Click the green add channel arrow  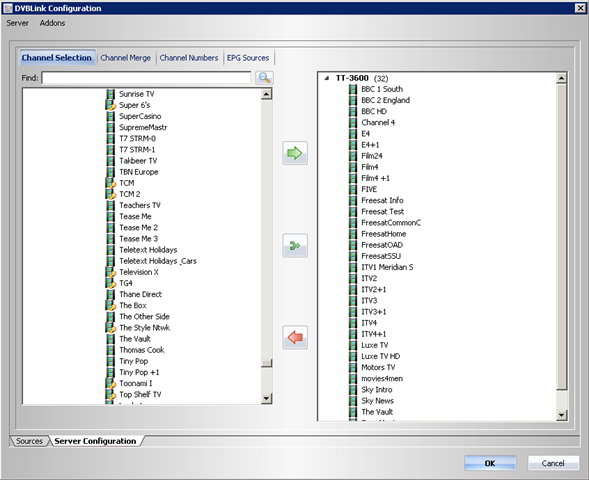295,153
